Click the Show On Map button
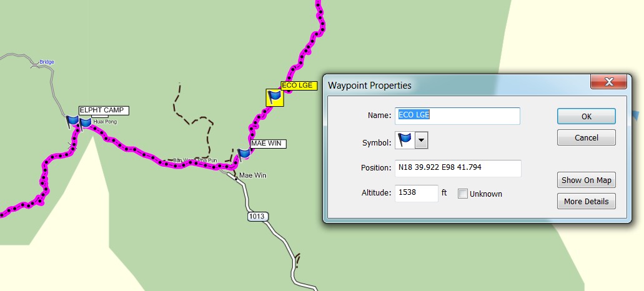This screenshot has height=291, width=644. tap(586, 180)
